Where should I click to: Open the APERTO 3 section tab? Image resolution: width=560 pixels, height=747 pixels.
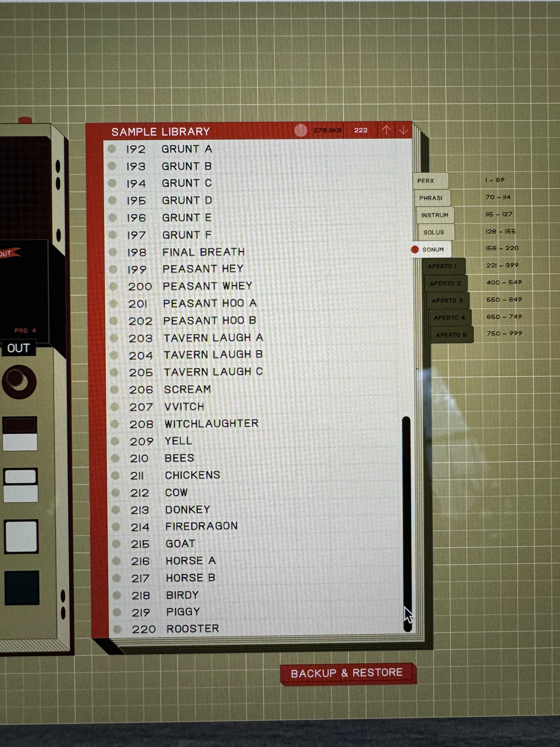pyautogui.click(x=447, y=301)
